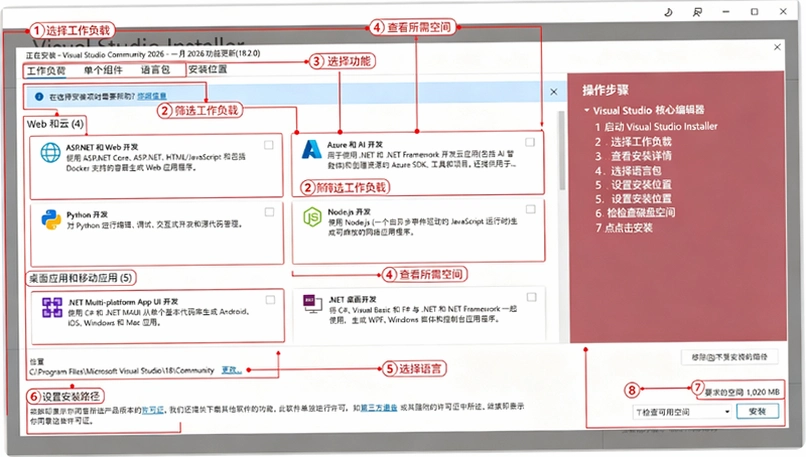
Task: Open the feedback icon in title bar
Action: click(x=697, y=12)
